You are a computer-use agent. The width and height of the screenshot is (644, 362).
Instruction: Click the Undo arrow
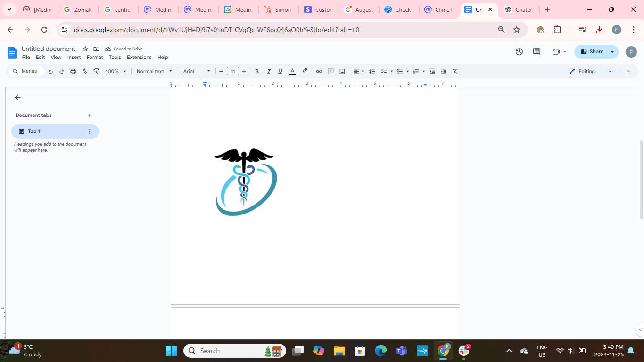(x=50, y=71)
